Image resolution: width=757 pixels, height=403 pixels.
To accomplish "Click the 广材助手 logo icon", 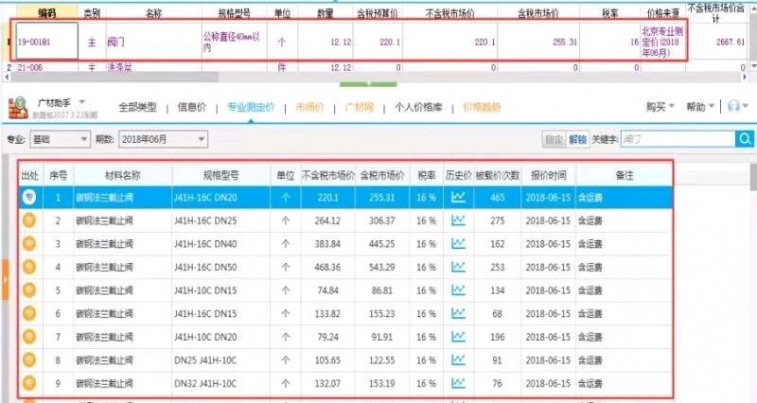I will [x=18, y=108].
